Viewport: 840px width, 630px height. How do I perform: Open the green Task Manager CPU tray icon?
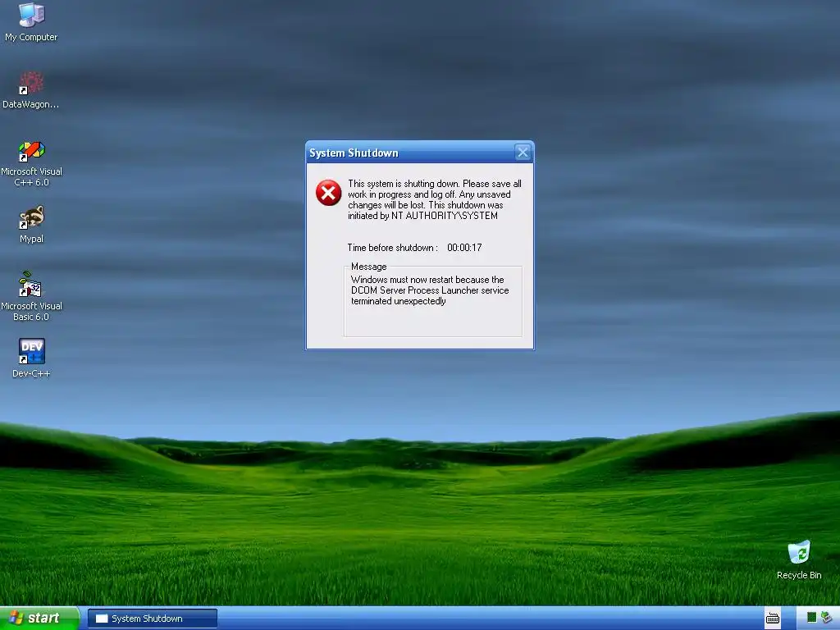pyautogui.click(x=811, y=618)
